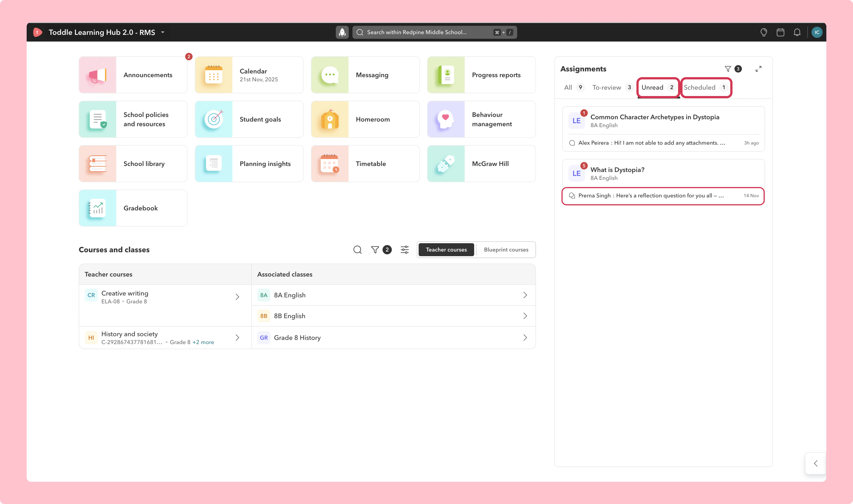The height and width of the screenshot is (504, 853).
Task: Open the Grade 8 History class chevron
Action: 525,338
